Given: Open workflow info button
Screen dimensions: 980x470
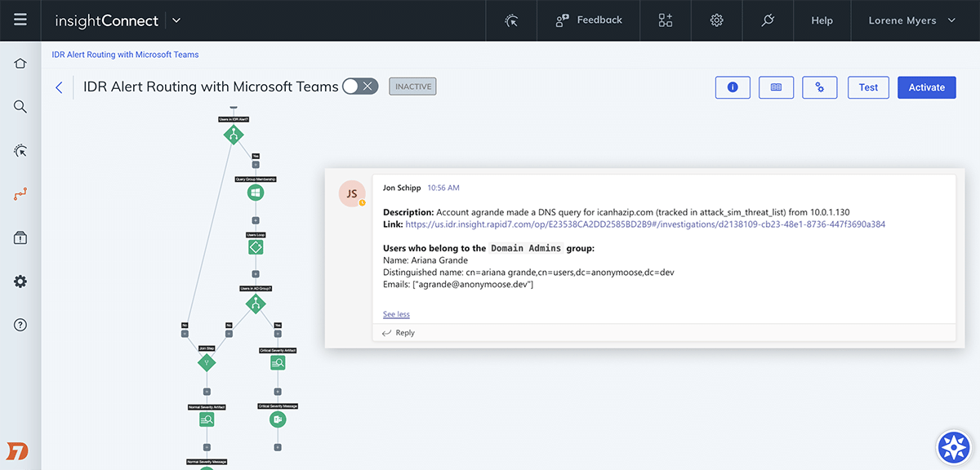Looking at the screenshot, I should (733, 87).
